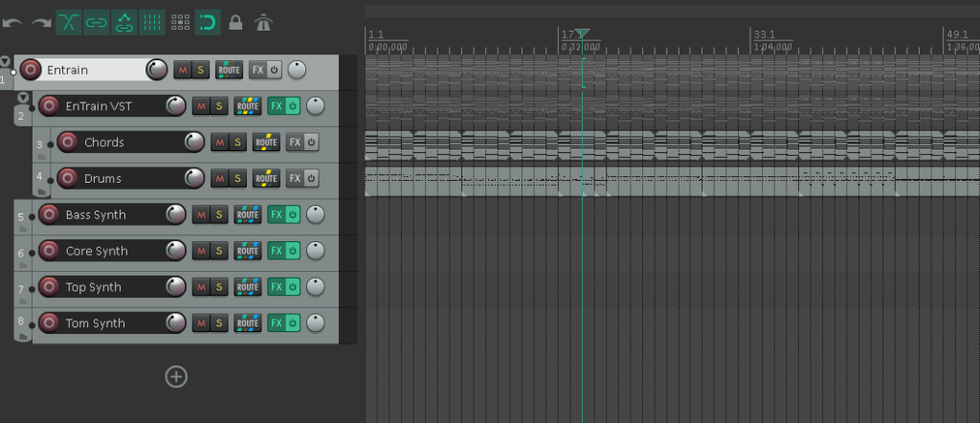Open FX chain for Top Synth
The height and width of the screenshot is (423, 980).
pos(277,288)
